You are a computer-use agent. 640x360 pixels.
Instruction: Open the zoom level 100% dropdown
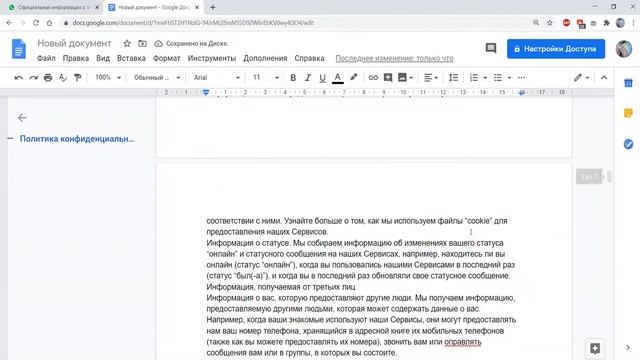coord(108,78)
